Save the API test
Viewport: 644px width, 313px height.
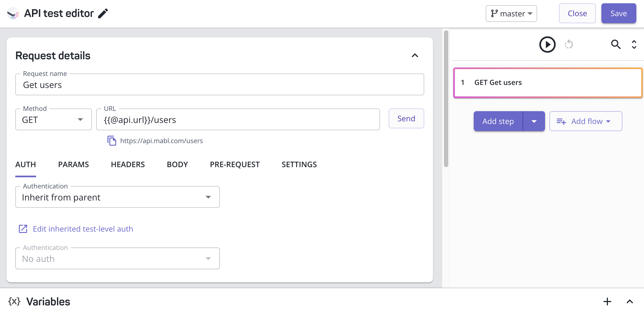tap(619, 13)
